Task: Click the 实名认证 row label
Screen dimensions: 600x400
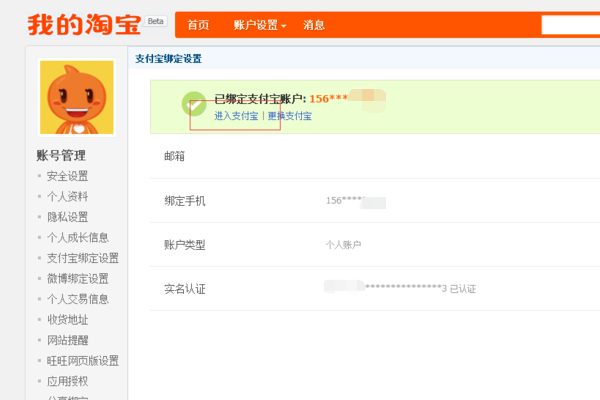Action: (185, 289)
